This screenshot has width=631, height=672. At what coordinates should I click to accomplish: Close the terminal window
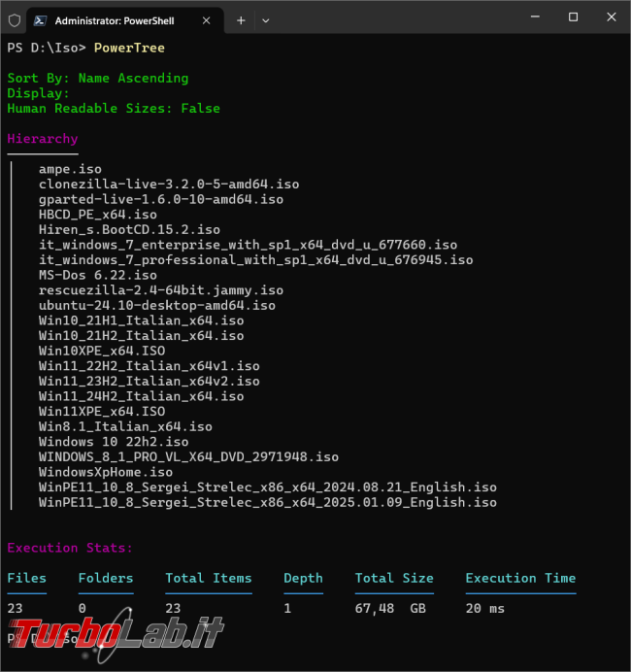[x=612, y=17]
